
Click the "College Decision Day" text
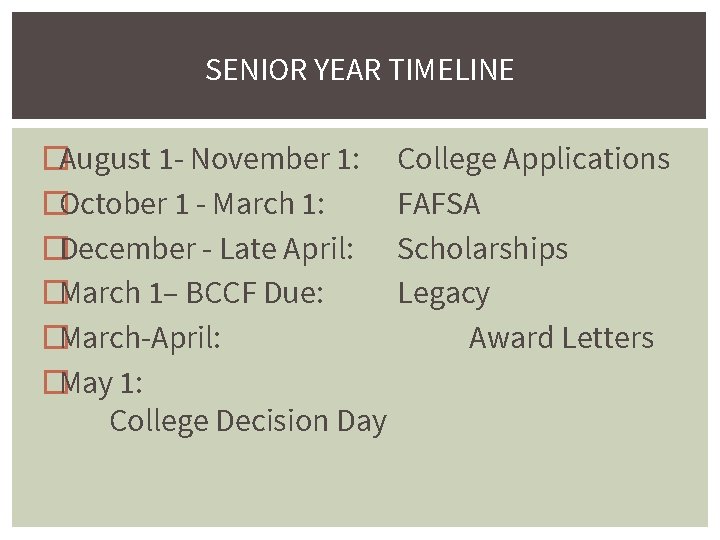pyautogui.click(x=247, y=421)
